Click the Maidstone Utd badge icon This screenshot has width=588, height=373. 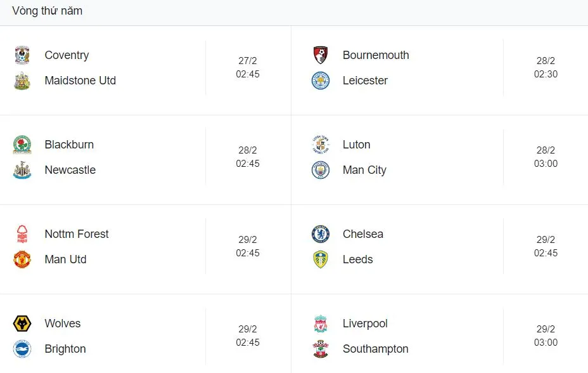point(22,81)
